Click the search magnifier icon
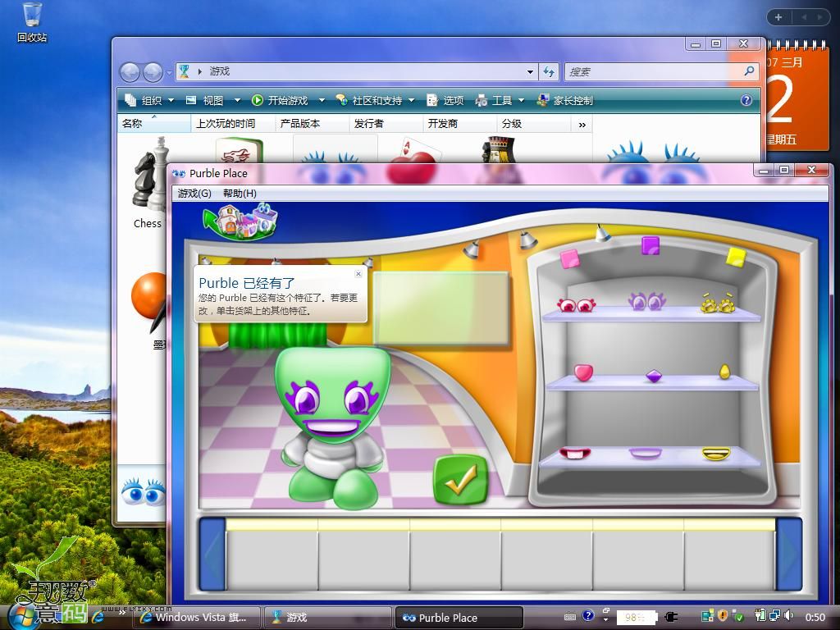The width and height of the screenshot is (840, 630). click(749, 71)
